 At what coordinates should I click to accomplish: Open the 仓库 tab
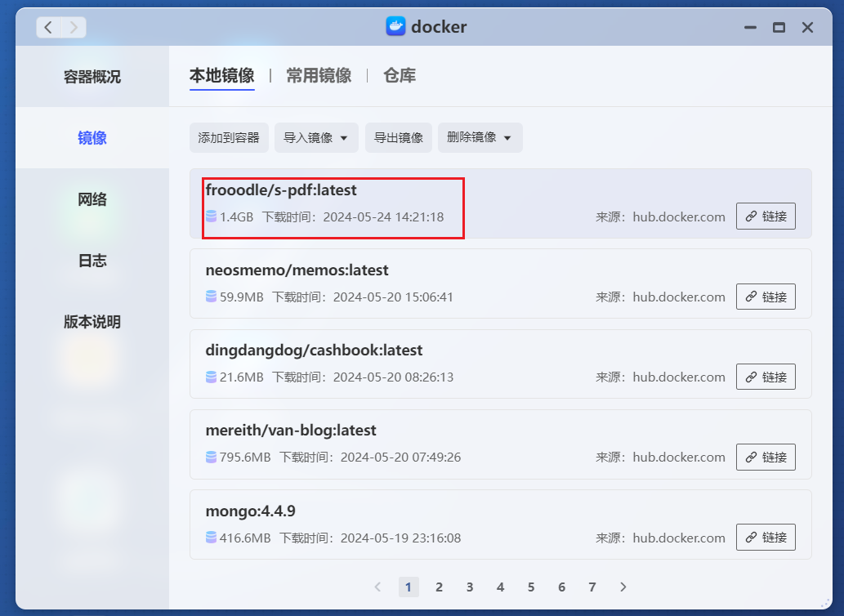point(400,74)
